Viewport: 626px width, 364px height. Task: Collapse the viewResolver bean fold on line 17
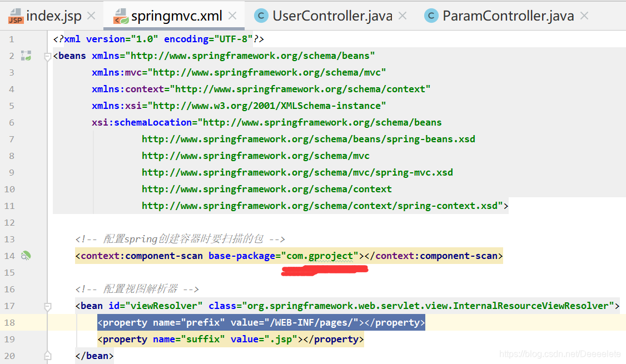(x=47, y=307)
